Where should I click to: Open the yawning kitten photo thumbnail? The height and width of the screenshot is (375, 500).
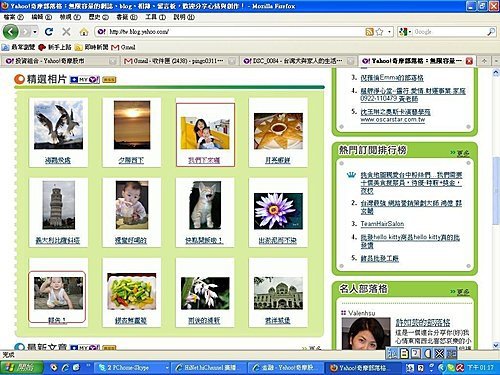[x=205, y=205]
